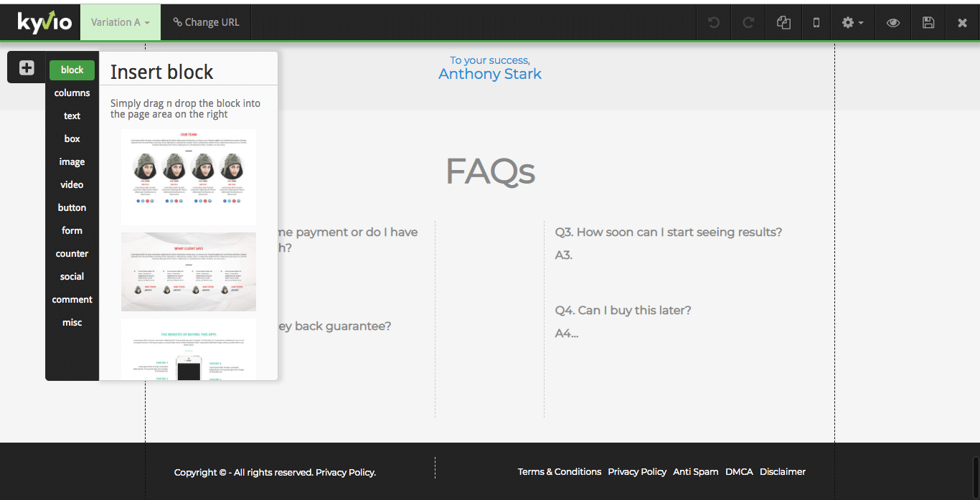Select the video element tab
This screenshot has height=500, width=980.
[x=72, y=184]
